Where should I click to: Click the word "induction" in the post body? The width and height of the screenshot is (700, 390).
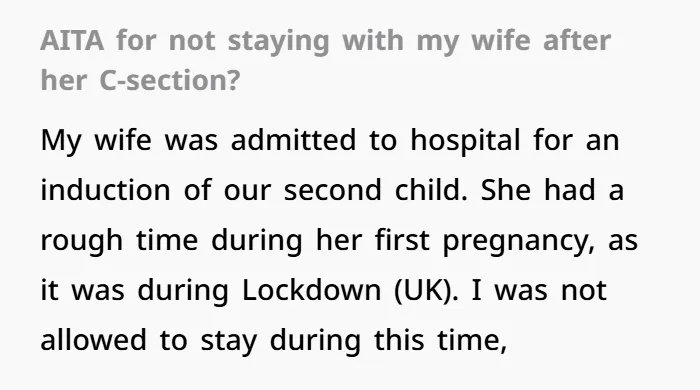105,190
